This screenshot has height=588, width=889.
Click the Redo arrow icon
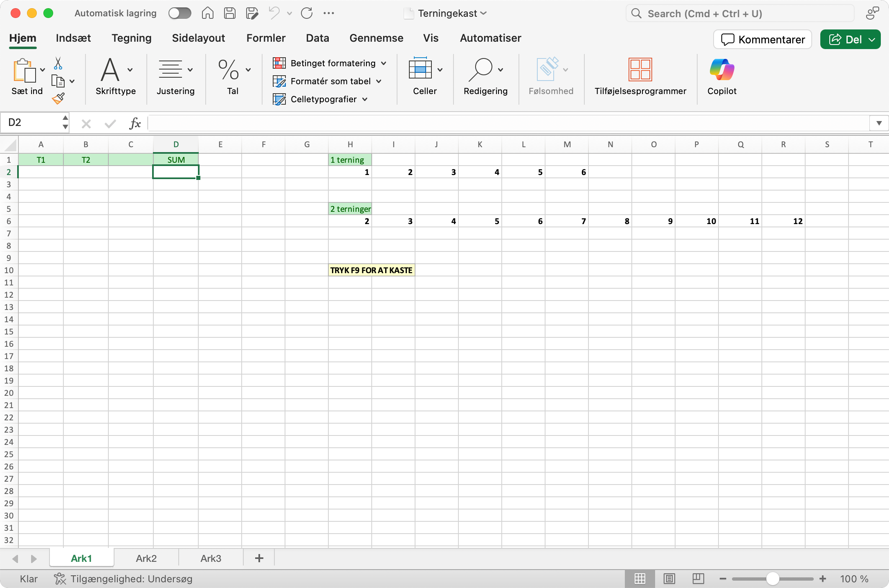(x=307, y=13)
